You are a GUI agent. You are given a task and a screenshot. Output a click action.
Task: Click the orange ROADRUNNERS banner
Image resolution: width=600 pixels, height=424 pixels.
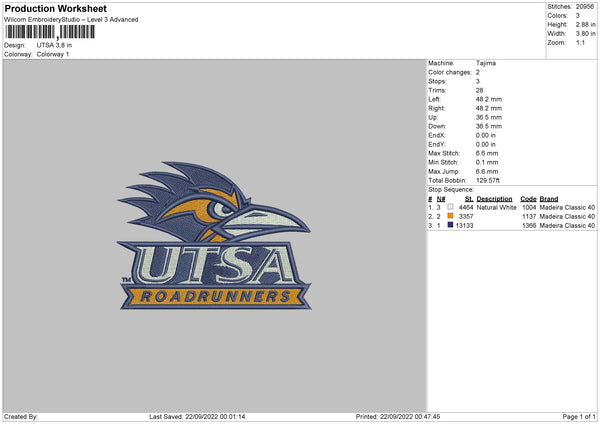tap(213, 296)
